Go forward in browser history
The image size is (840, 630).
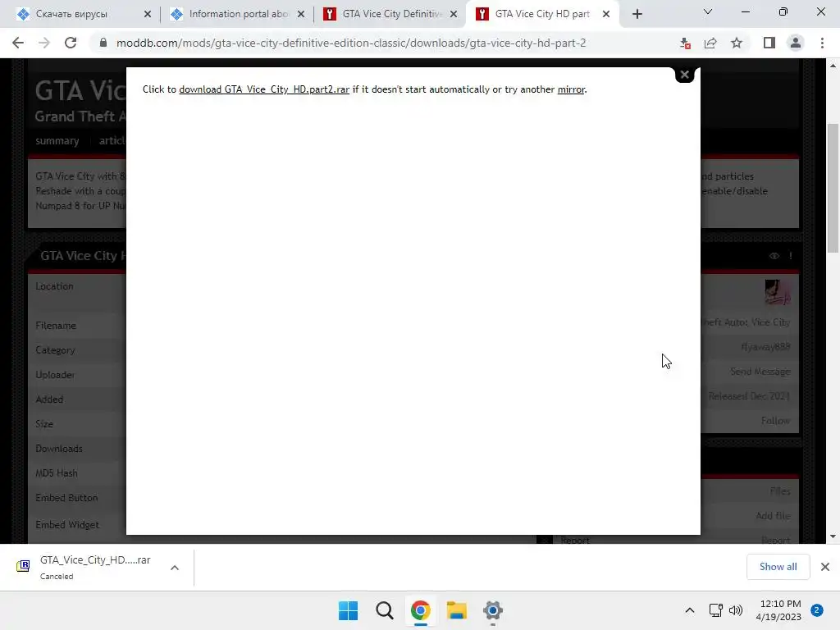pyautogui.click(x=44, y=43)
